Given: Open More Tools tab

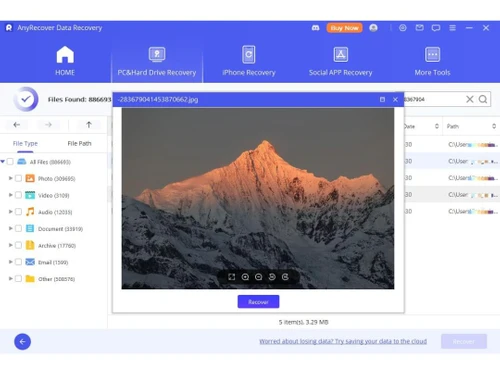Looking at the screenshot, I should (x=432, y=61).
